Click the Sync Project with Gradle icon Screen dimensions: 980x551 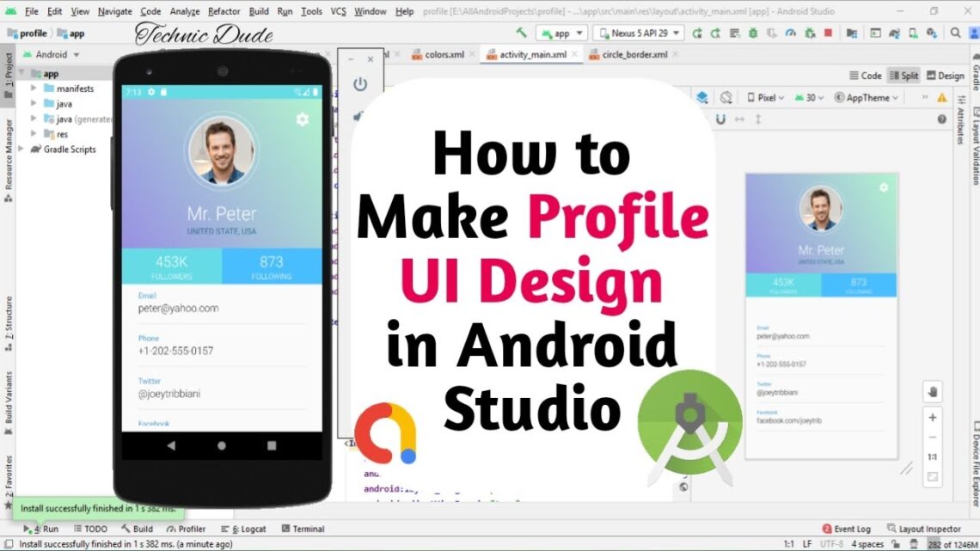[x=894, y=34]
